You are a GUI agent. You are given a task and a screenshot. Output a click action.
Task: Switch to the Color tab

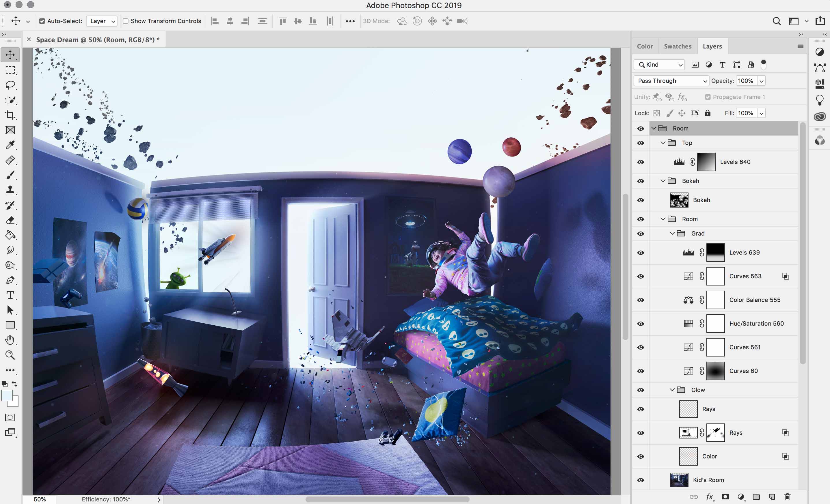point(645,46)
